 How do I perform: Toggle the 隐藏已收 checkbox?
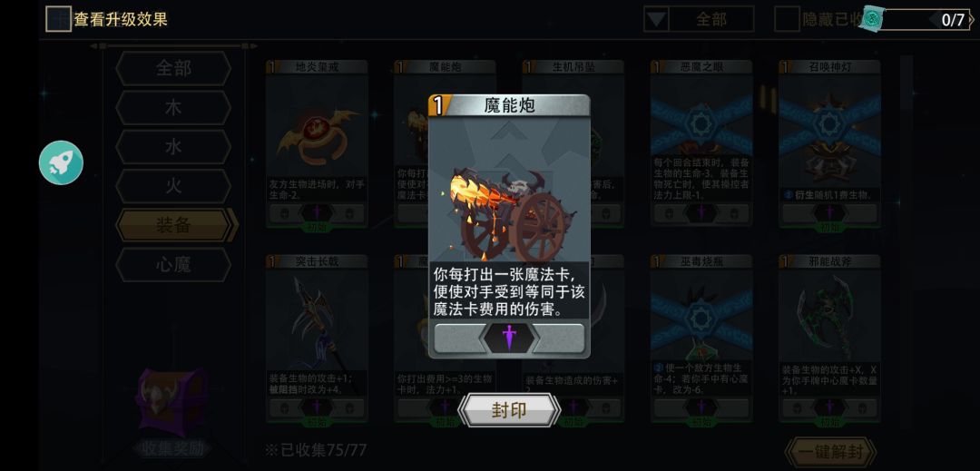click(787, 19)
